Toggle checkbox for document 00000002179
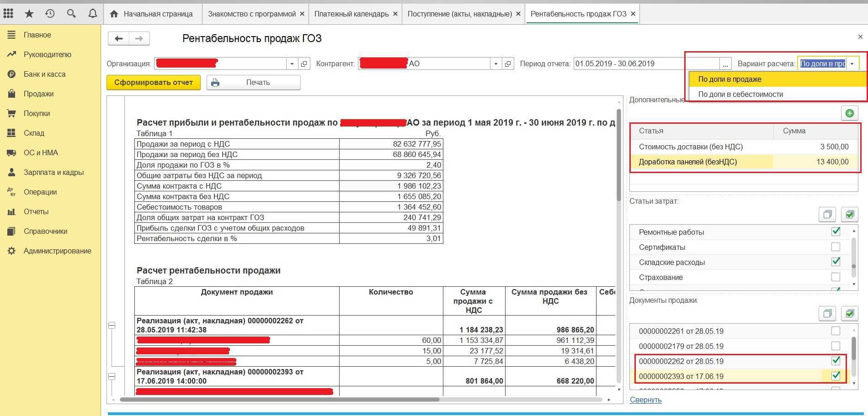The image size is (868, 416). [x=836, y=346]
